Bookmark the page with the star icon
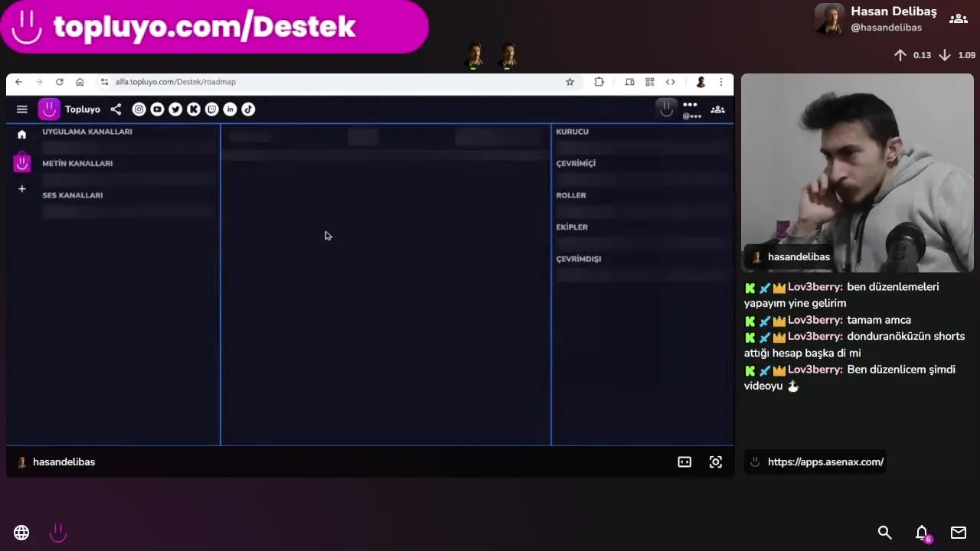 [x=570, y=82]
